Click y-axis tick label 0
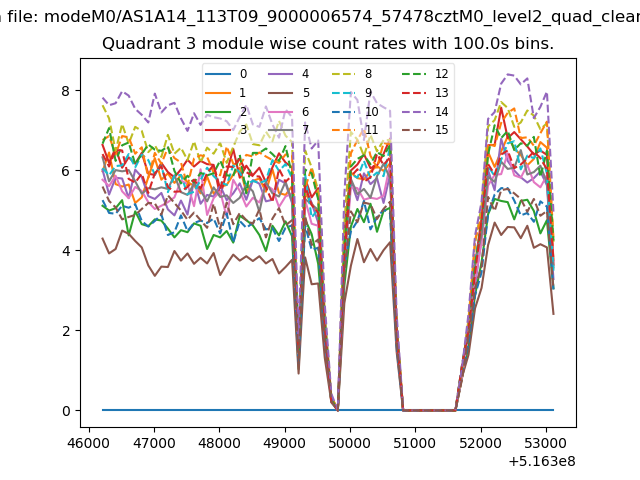The width and height of the screenshot is (640, 480). [66, 411]
